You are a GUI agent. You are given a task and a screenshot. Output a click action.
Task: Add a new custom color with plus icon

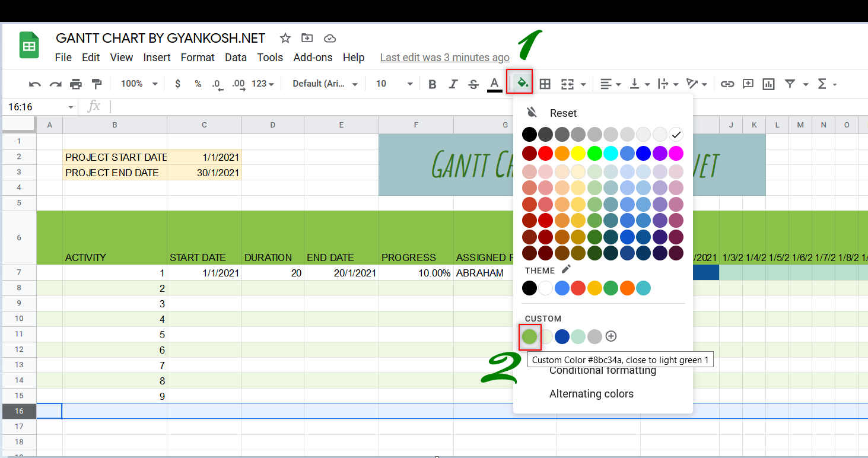coord(611,336)
